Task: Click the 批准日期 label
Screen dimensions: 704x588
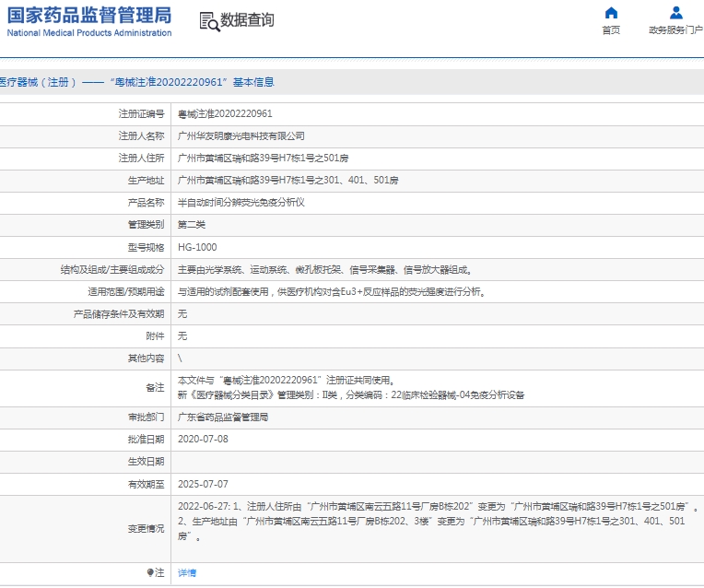Action: 146,440
